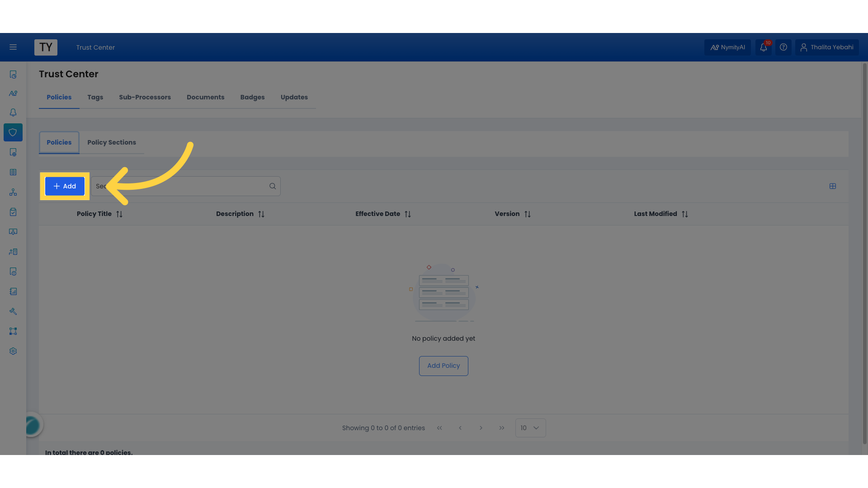Click the search magnifier icon
This screenshot has height=488, width=868.
coord(272,186)
